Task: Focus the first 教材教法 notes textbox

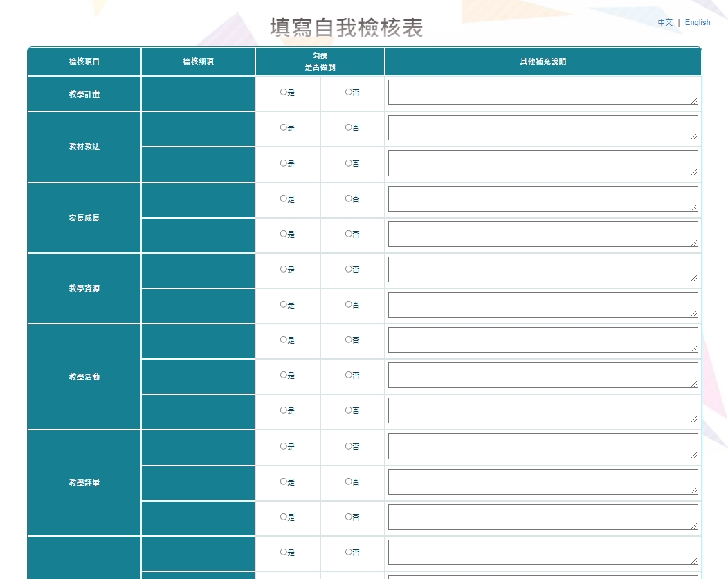Action: point(543,127)
